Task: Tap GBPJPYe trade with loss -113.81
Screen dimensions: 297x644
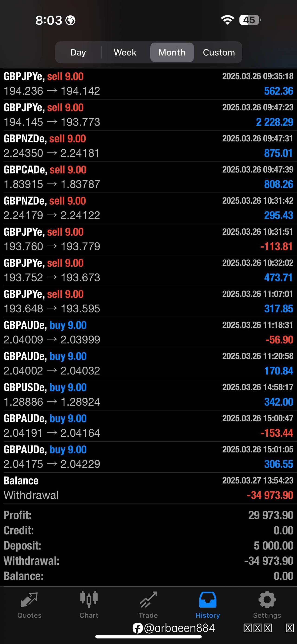Action: (x=148, y=239)
